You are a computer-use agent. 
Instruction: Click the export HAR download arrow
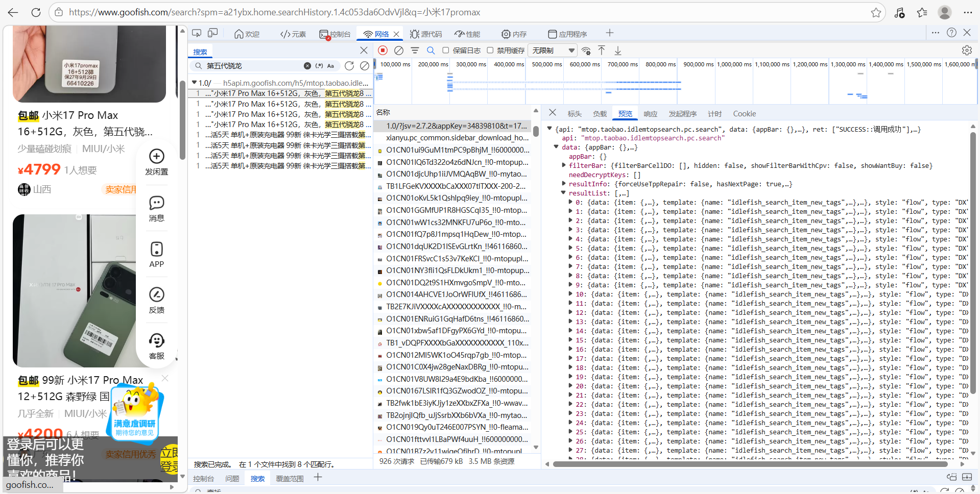pyautogui.click(x=618, y=51)
